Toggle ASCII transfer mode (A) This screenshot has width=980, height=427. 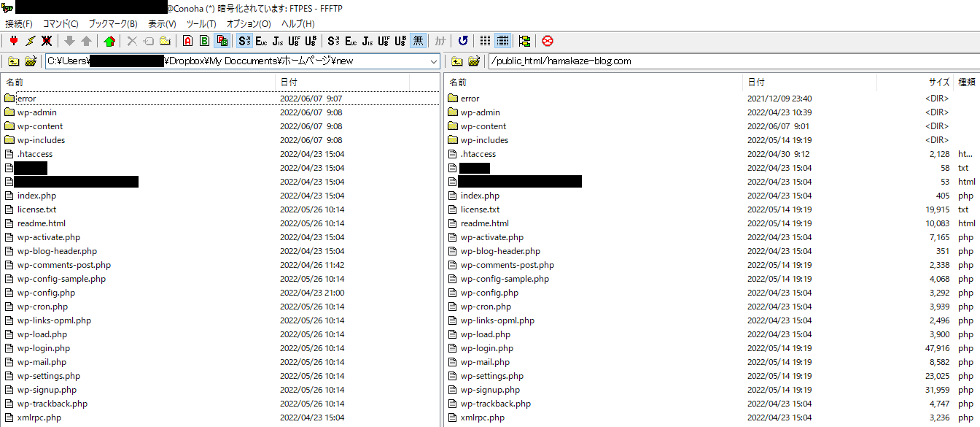point(188,41)
